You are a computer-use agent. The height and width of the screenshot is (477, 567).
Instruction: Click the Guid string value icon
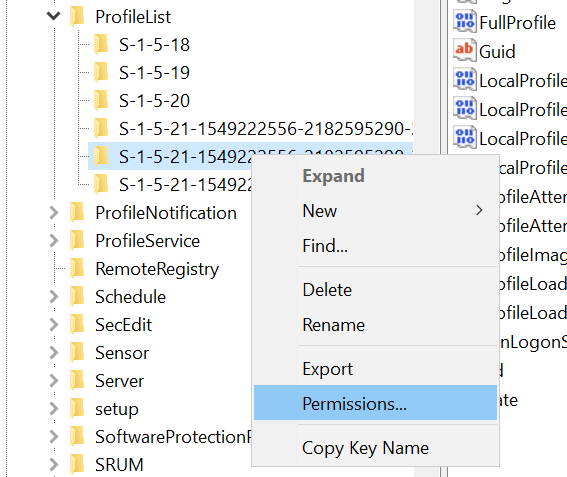pyautogui.click(x=465, y=51)
